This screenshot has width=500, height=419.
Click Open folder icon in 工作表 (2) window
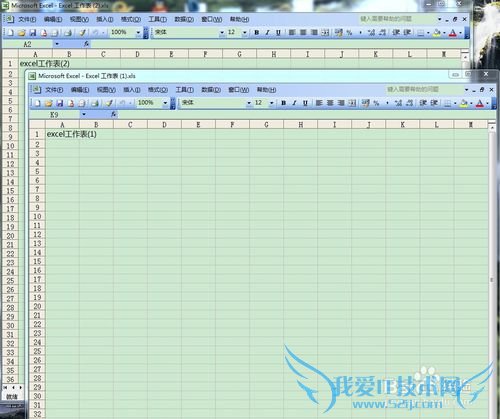tap(22, 32)
